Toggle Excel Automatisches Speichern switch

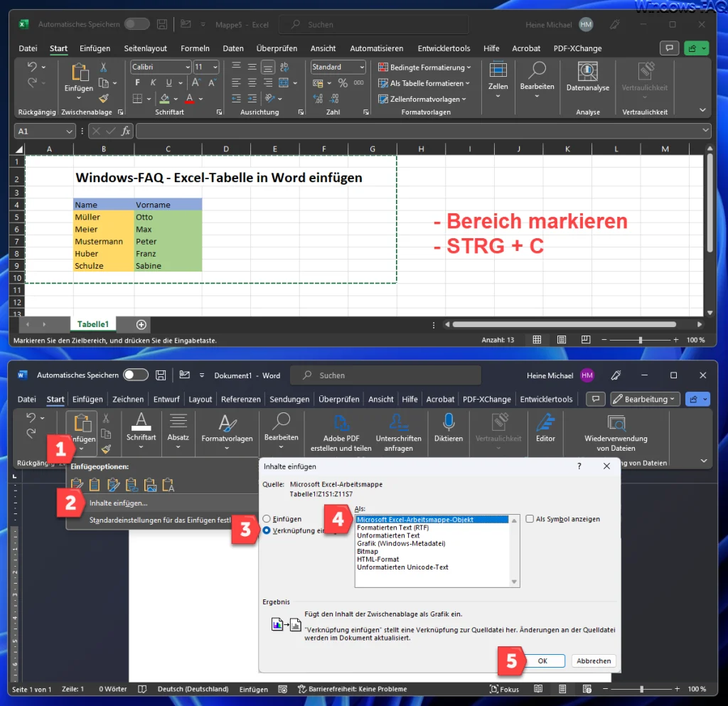[137, 24]
